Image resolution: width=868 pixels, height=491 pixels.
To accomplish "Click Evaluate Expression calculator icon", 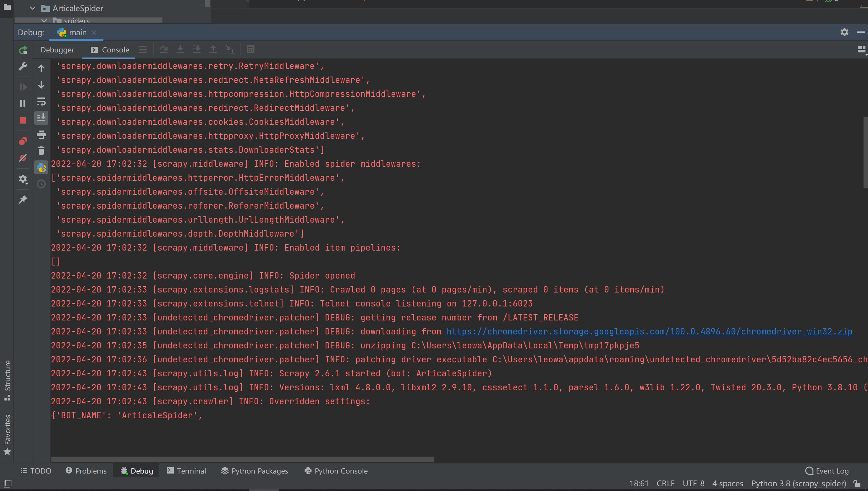I will click(250, 50).
